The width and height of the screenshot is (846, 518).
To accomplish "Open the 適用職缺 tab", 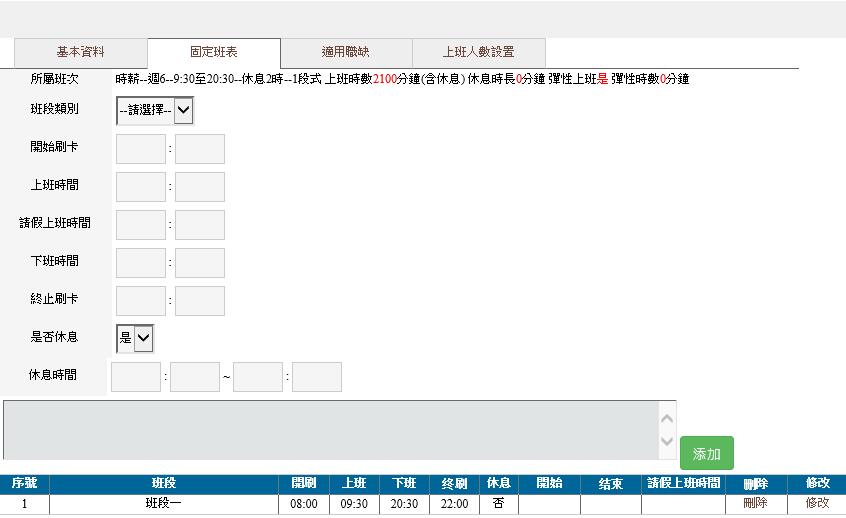I will click(x=346, y=52).
